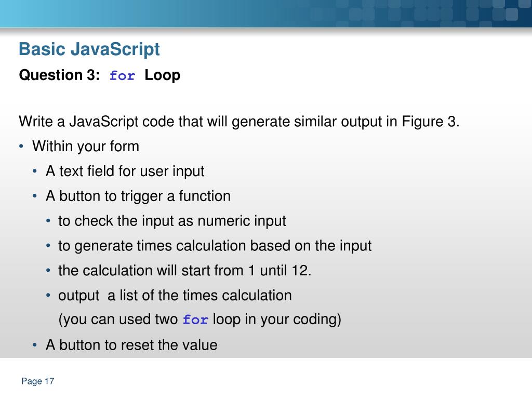Click the blue 'for' keyword in the heading
Screen dimensions: 532x399
[123, 75]
